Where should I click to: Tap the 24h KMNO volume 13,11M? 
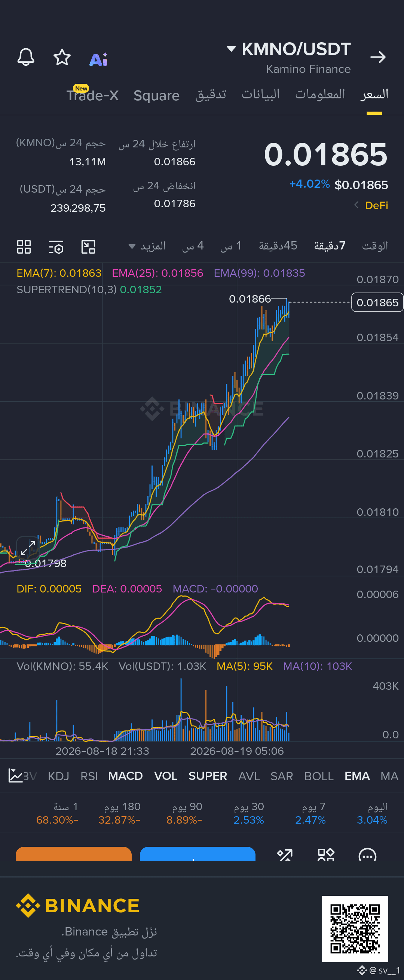pyautogui.click(x=88, y=162)
